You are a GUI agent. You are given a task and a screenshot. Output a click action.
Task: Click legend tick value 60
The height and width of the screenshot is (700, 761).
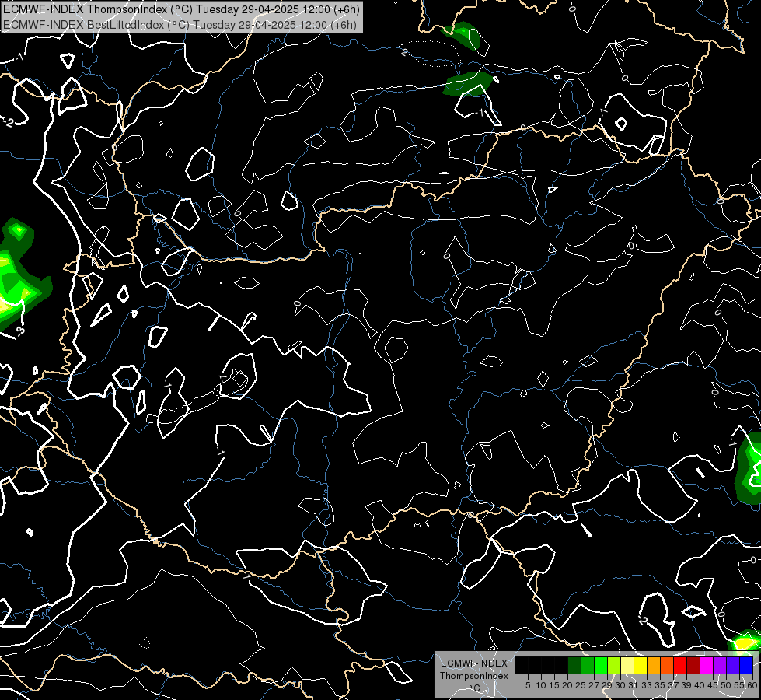(752, 685)
